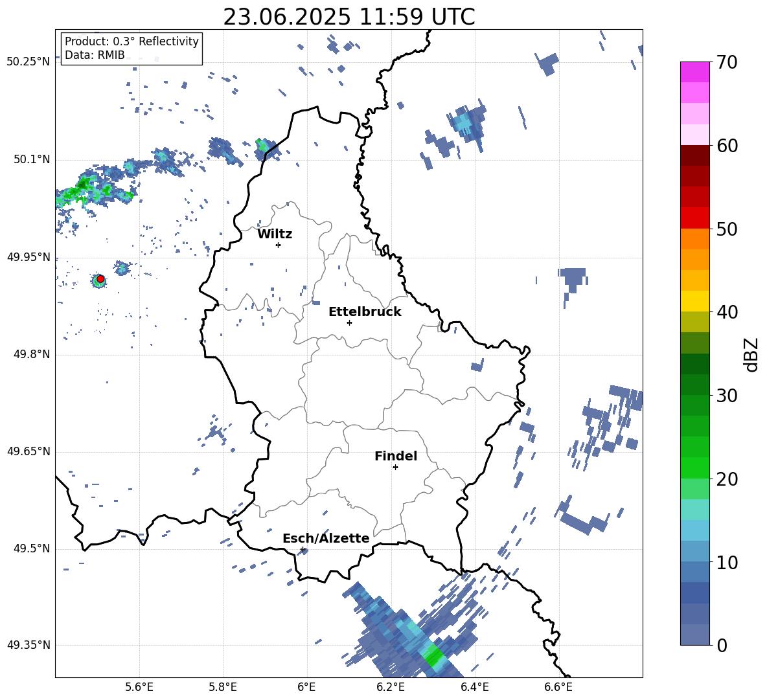The image size is (767, 700).
Task: Click the Wiltz city label
Action: (x=275, y=234)
